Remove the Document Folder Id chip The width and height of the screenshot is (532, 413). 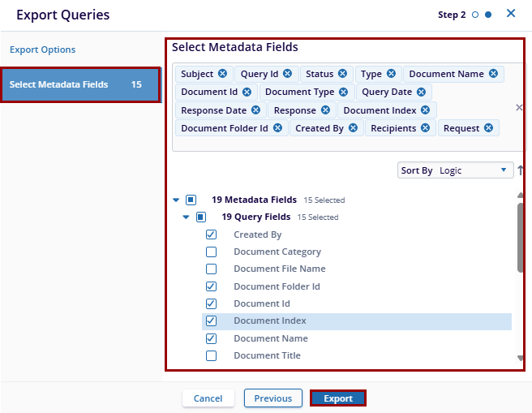tap(277, 128)
